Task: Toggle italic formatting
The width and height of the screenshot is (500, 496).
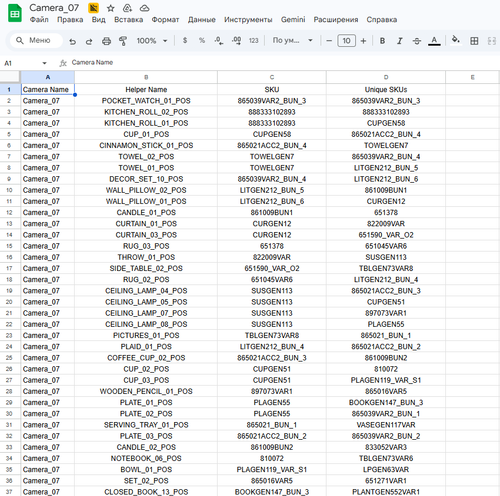Action: pyautogui.click(x=399, y=41)
